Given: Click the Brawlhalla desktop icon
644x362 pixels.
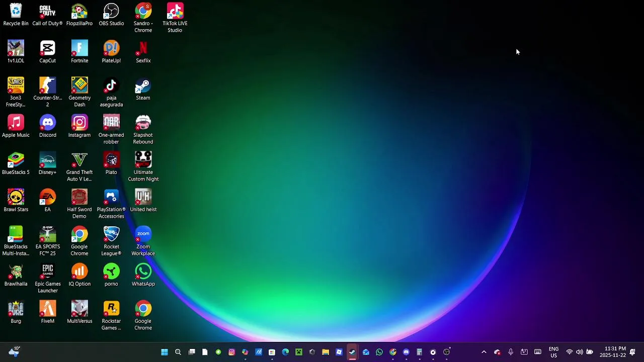Looking at the screenshot, I should 16,276.
